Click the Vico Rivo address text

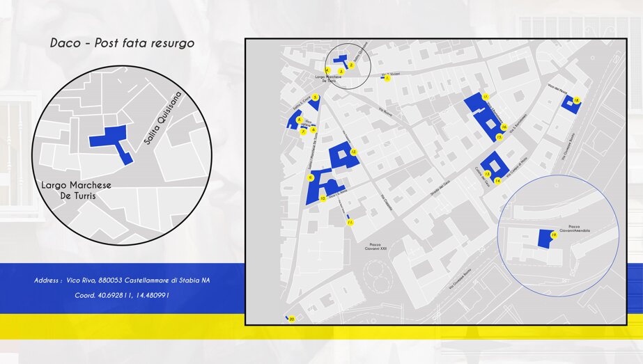[122, 280]
